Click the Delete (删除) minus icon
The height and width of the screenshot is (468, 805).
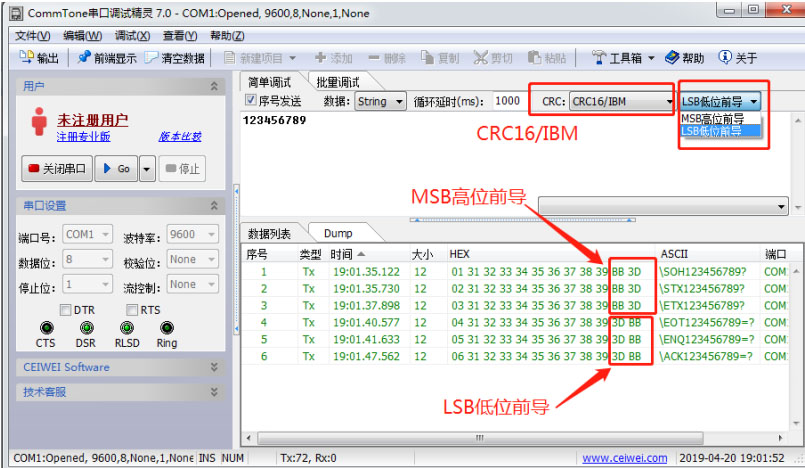(x=374, y=57)
